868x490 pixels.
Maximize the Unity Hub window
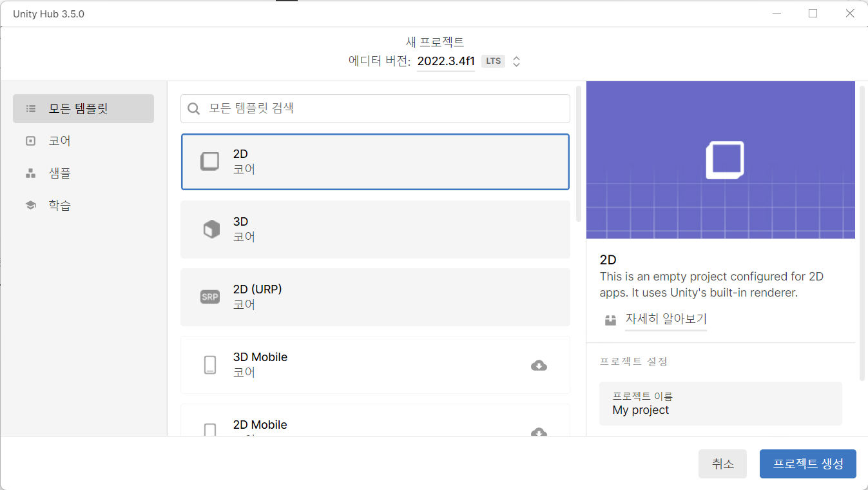tap(813, 13)
